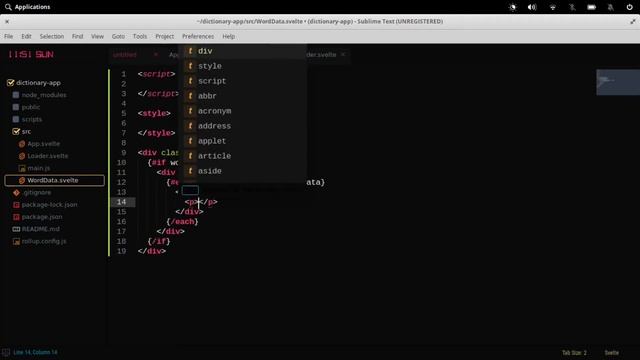Viewport: 640px width, 360px height.
Task: Open the Help menu
Action: click(229, 36)
